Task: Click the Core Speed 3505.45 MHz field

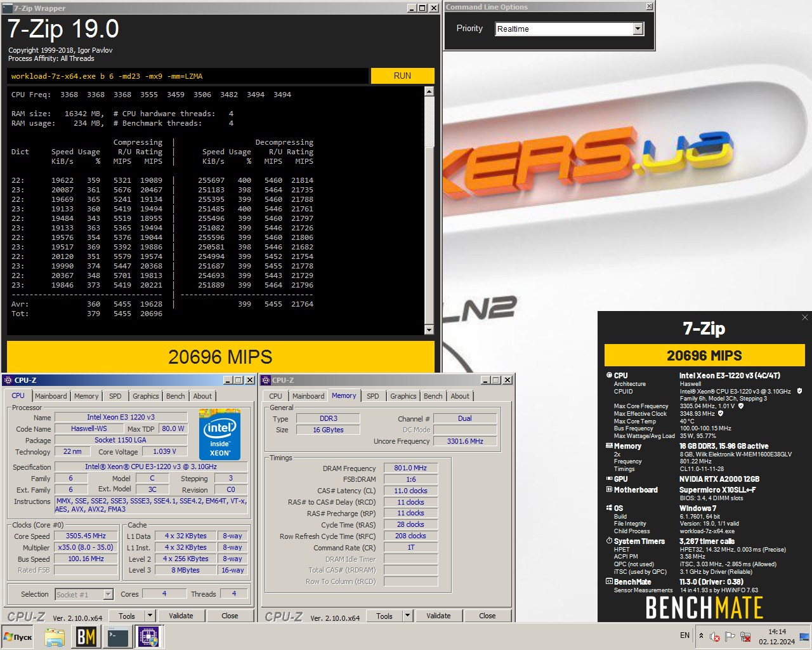Action: click(86, 536)
